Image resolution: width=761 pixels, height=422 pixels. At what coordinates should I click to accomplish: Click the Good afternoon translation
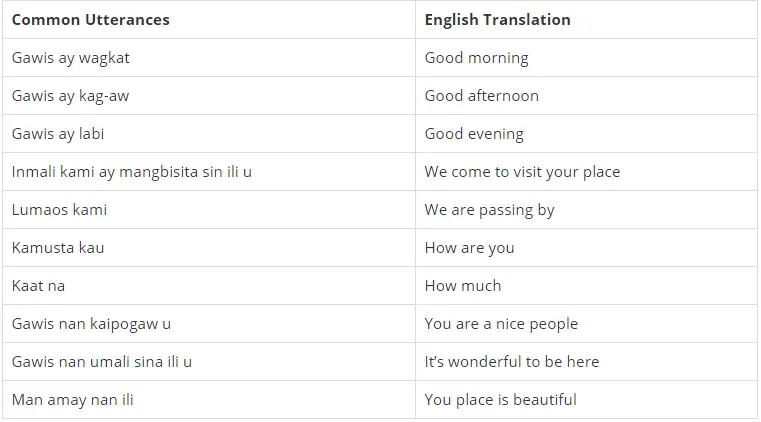coord(481,96)
